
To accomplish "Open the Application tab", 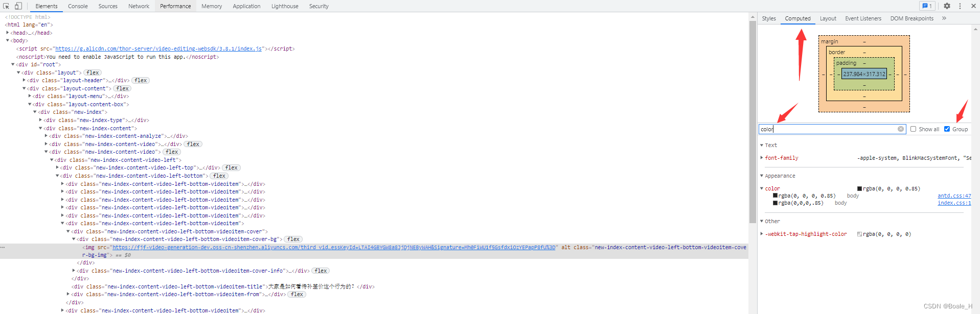I will tap(246, 6).
